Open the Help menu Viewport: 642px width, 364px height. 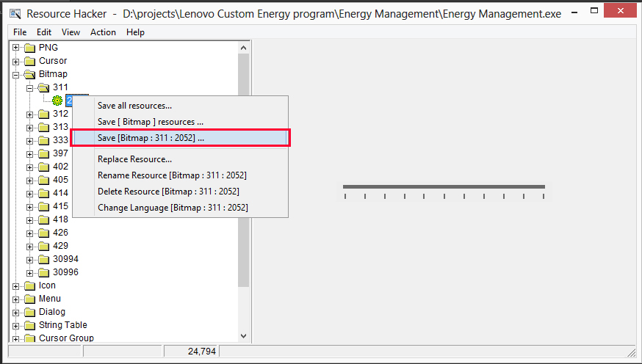[x=135, y=32]
